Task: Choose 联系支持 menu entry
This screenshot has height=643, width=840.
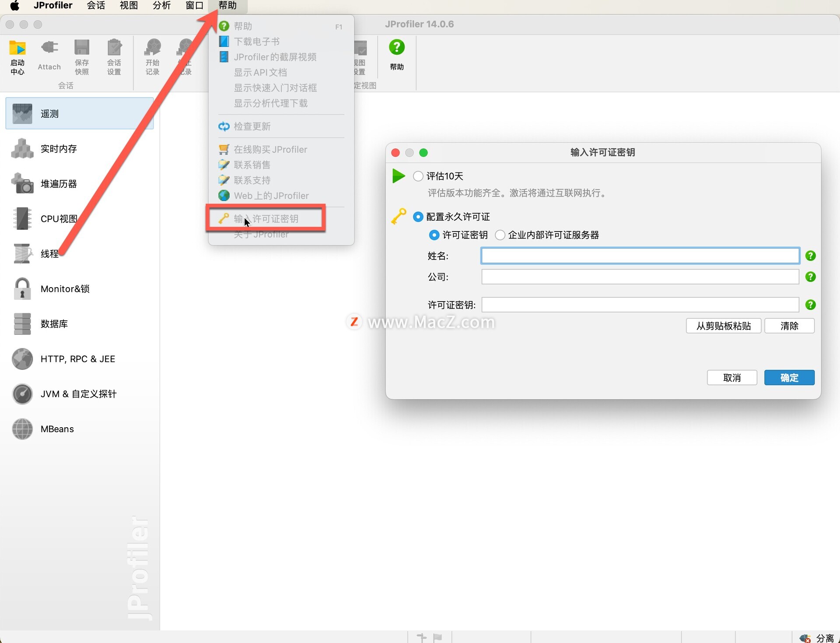Action: pos(281,180)
